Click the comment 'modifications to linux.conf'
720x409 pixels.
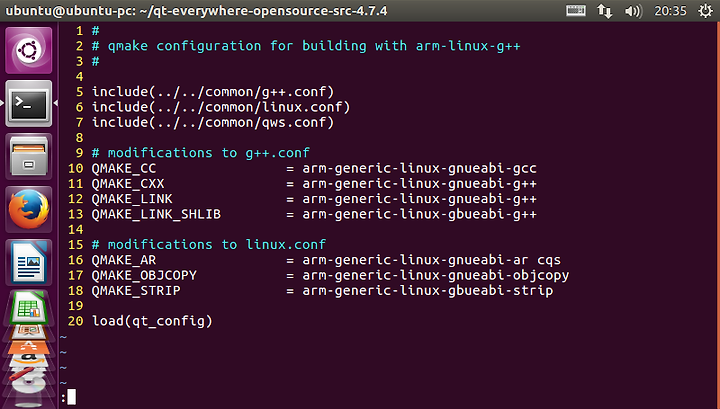pos(217,245)
